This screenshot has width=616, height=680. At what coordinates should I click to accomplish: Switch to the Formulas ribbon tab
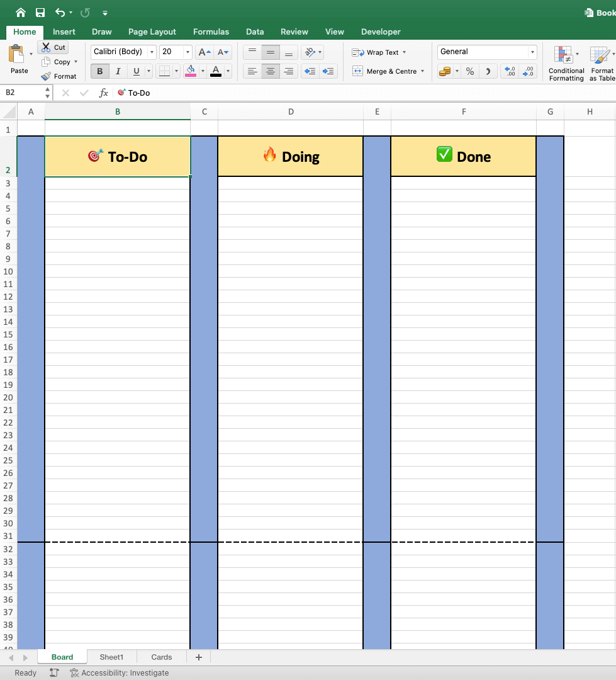pyautogui.click(x=211, y=31)
